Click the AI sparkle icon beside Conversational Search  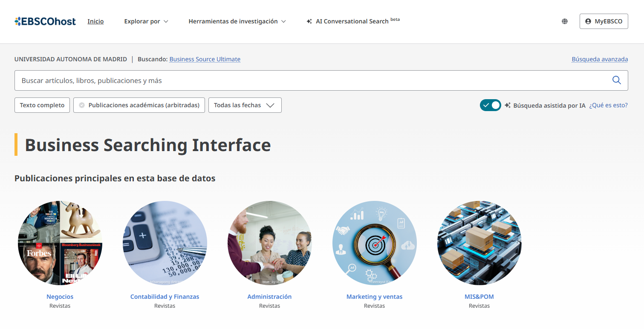pos(309,21)
